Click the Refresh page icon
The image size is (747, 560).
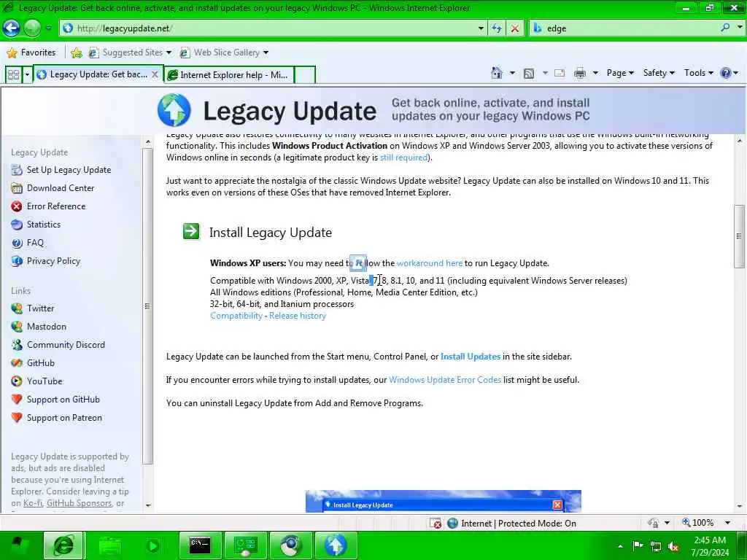[x=496, y=28]
